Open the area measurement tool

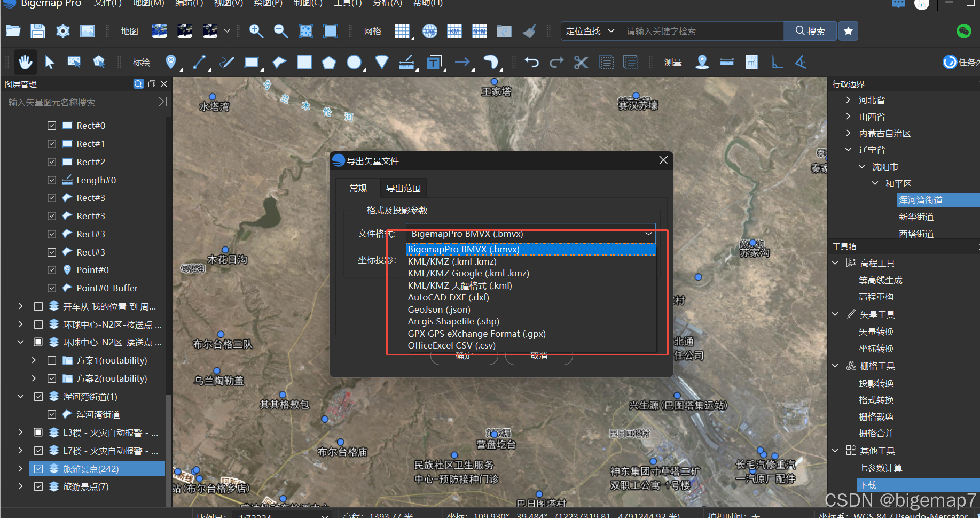[751, 63]
